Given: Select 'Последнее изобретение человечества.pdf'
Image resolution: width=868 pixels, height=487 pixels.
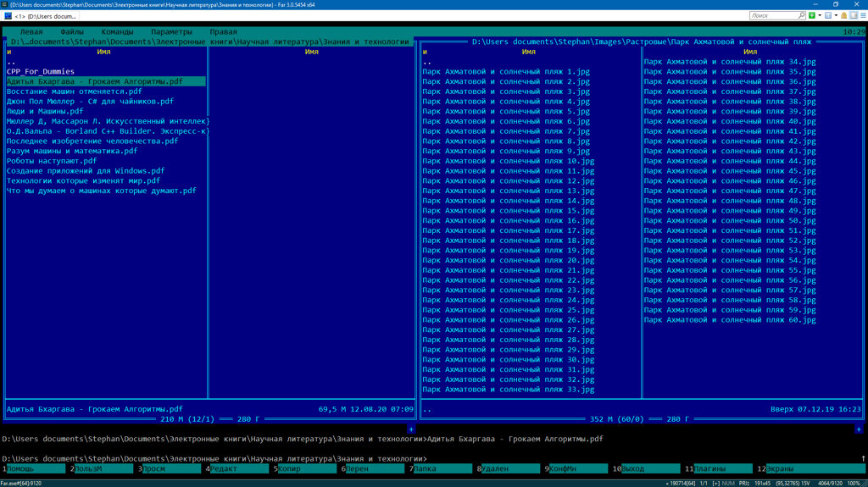Looking at the screenshot, I should tap(92, 141).
